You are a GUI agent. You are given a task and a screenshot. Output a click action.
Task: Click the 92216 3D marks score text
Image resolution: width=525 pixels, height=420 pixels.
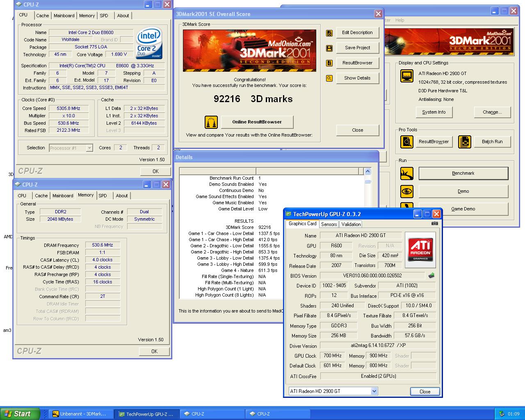(253, 99)
